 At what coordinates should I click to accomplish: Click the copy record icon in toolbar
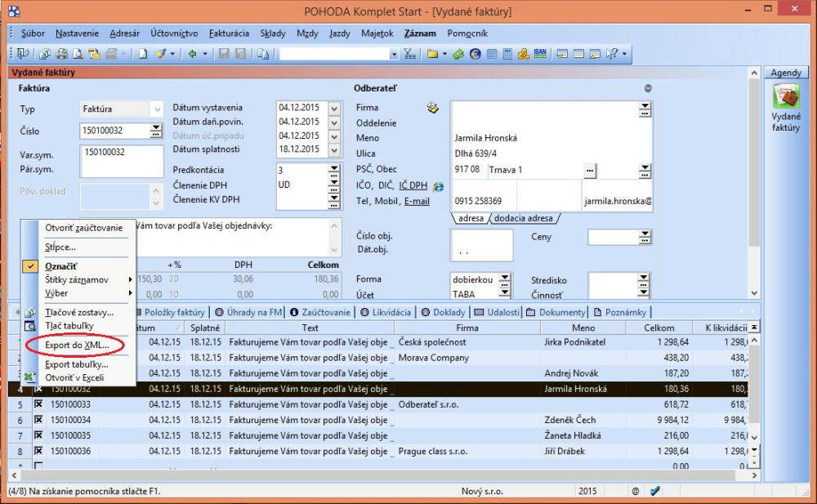[263, 54]
